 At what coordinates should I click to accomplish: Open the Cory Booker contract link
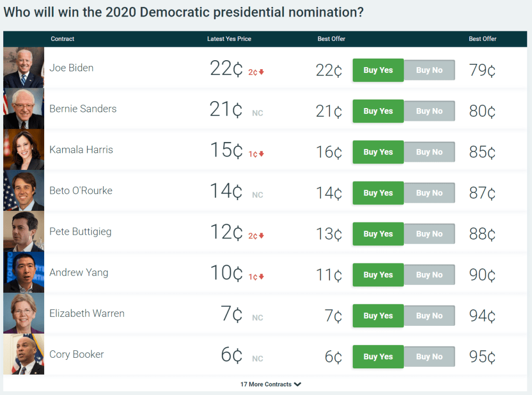77,355
